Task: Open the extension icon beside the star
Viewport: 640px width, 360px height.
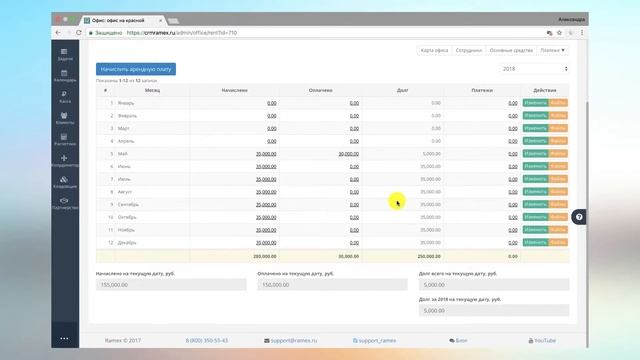Action: pyautogui.click(x=571, y=33)
